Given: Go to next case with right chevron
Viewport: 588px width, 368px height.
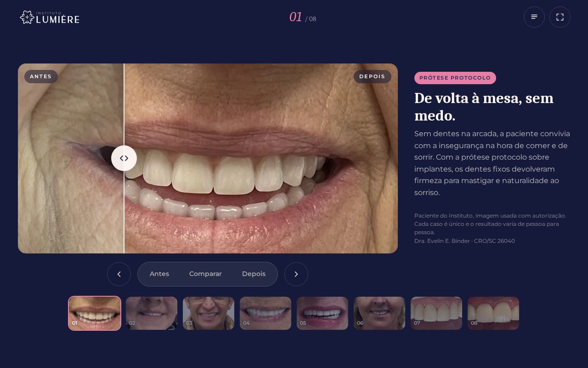Looking at the screenshot, I should pyautogui.click(x=296, y=274).
